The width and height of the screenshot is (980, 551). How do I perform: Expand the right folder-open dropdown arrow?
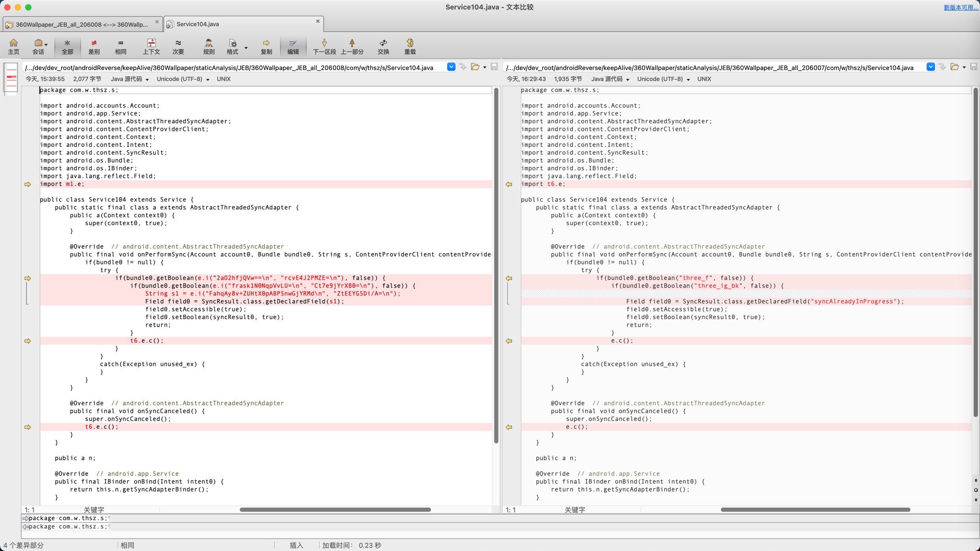click(x=964, y=68)
